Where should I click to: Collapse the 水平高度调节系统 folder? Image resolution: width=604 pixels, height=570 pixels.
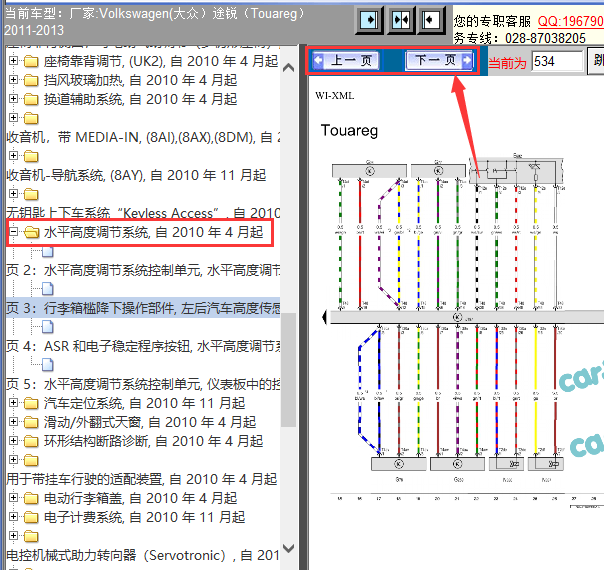point(13,231)
